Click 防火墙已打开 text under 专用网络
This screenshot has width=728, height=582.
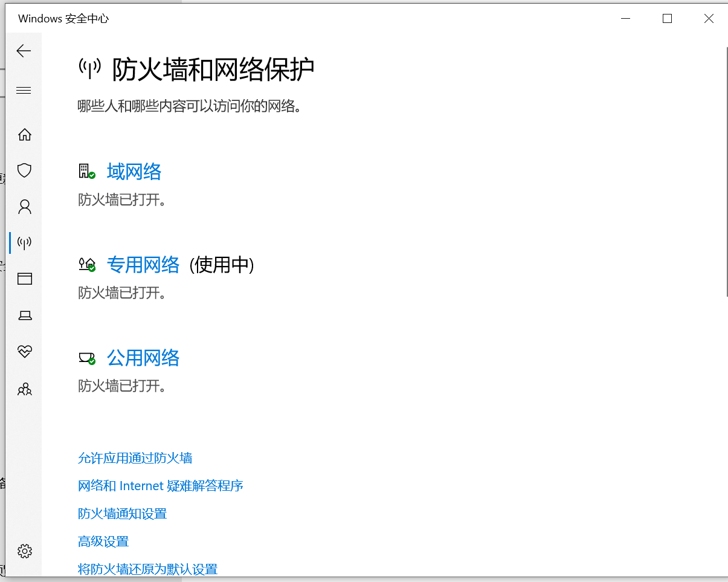point(122,293)
